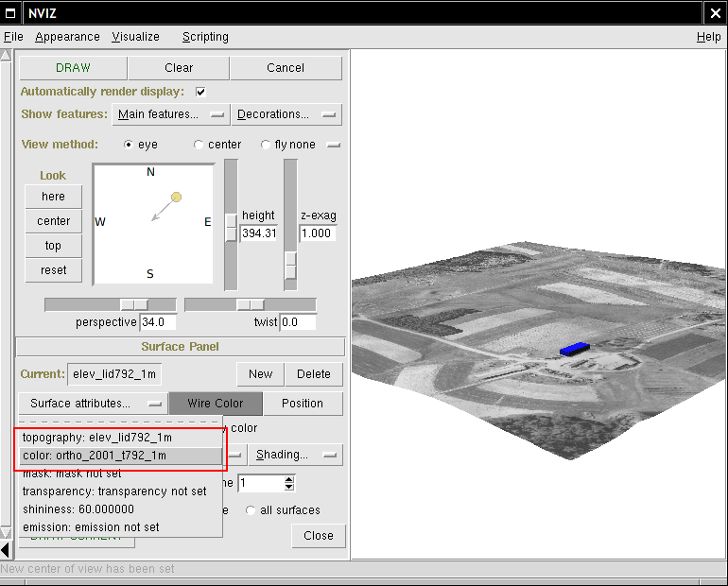Select the all surfaces radio button
This screenshot has height=586, width=728.
click(251, 510)
